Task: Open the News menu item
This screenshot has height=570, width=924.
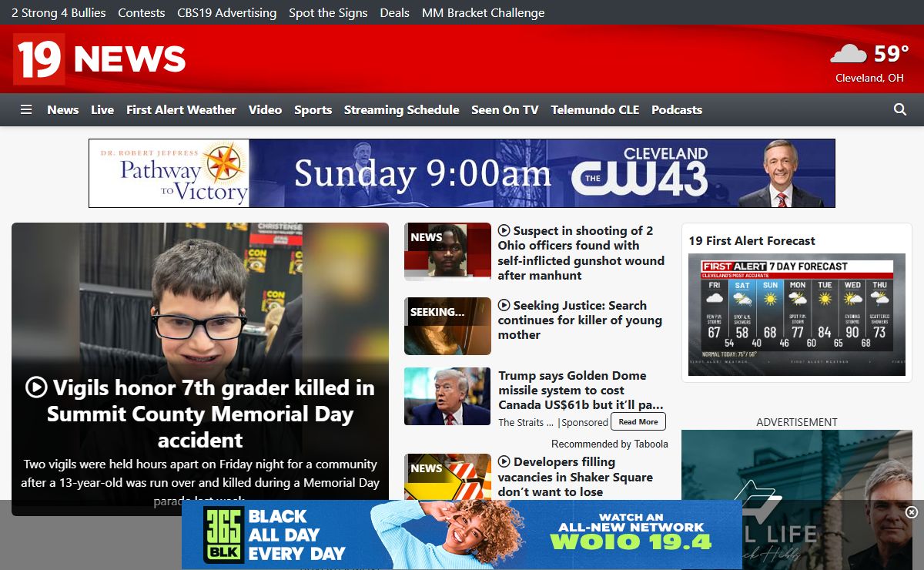Action: pyautogui.click(x=62, y=109)
